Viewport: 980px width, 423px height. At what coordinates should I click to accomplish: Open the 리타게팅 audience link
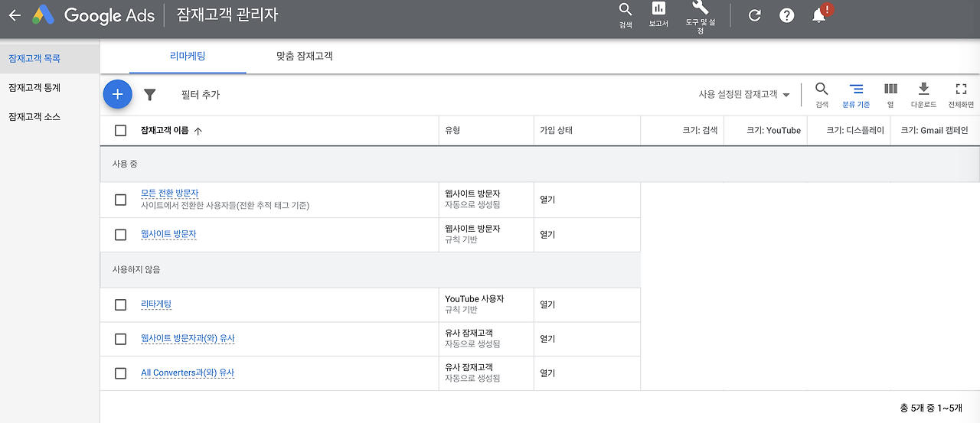tap(156, 304)
